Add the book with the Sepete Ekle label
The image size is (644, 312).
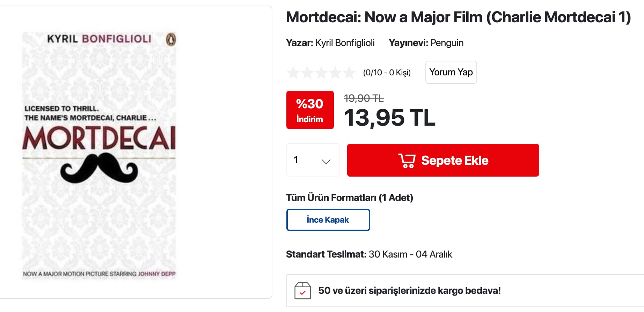pos(454,161)
